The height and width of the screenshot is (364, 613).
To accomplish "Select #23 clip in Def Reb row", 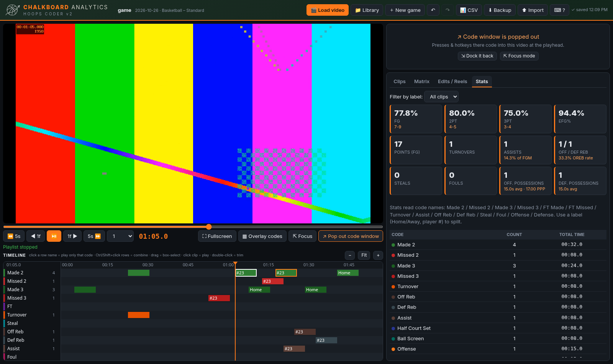I will [326, 340].
